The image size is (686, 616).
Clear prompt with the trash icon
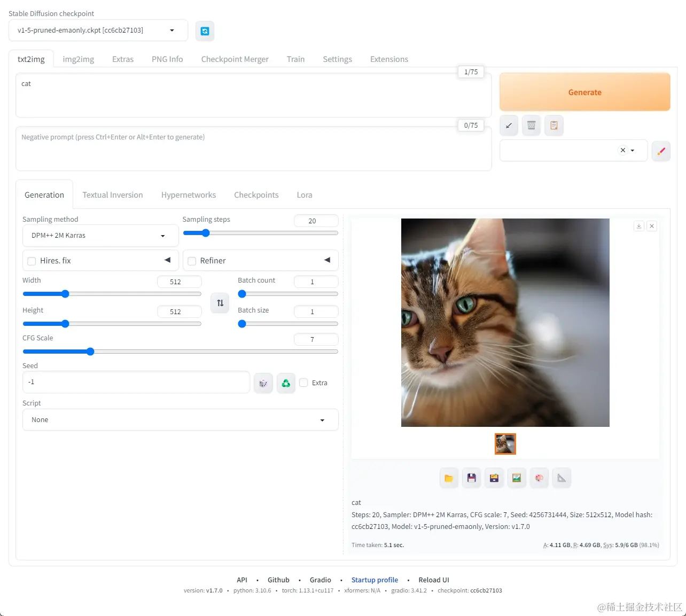coord(531,126)
